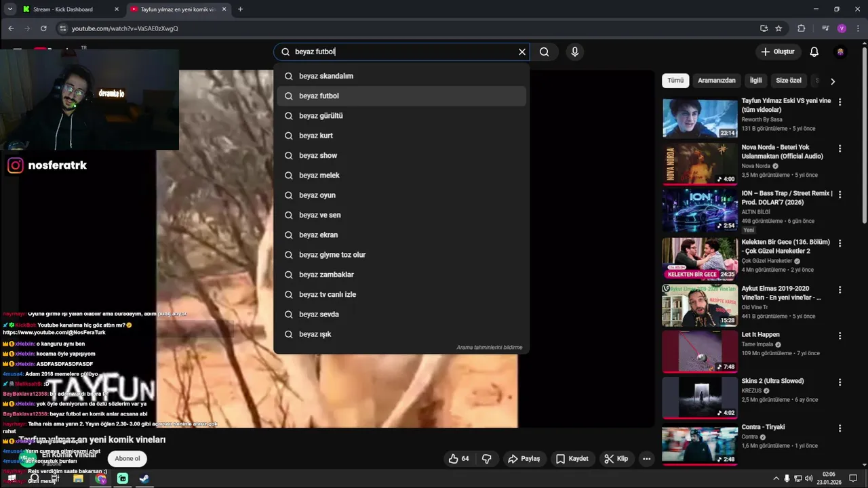Click the install app icon in address bar

click(764, 28)
